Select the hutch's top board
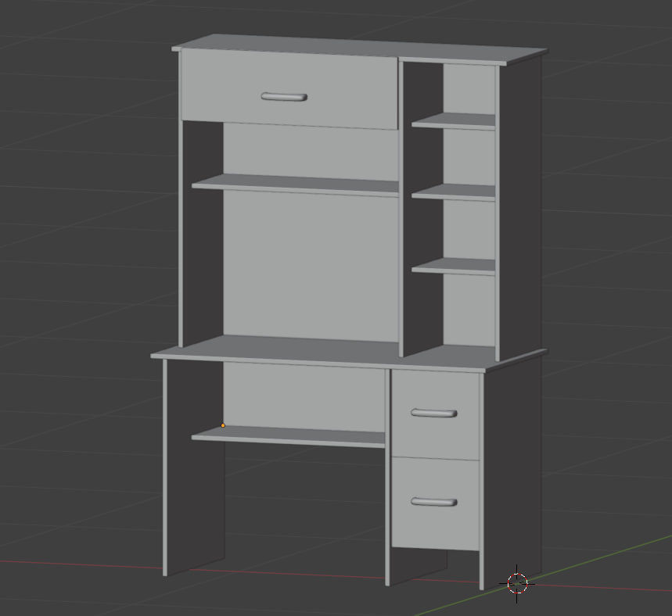 (360, 49)
